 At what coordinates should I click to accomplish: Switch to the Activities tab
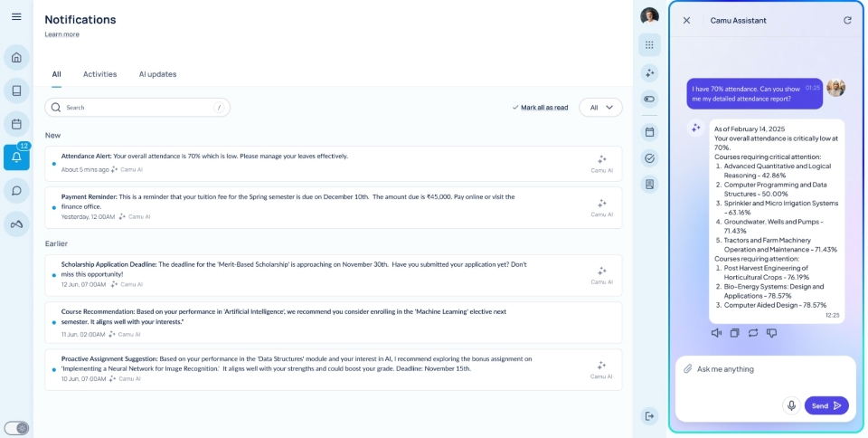pyautogui.click(x=99, y=74)
